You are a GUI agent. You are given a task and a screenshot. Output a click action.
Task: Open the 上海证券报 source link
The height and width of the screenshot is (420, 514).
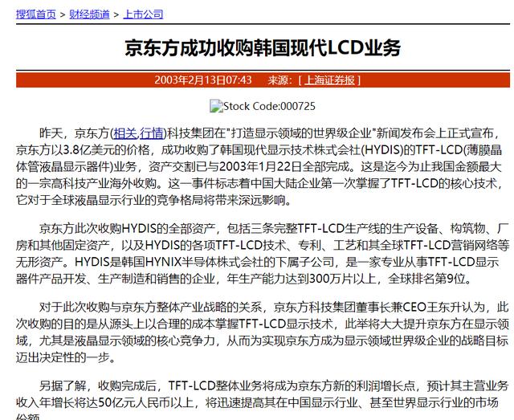click(329, 80)
